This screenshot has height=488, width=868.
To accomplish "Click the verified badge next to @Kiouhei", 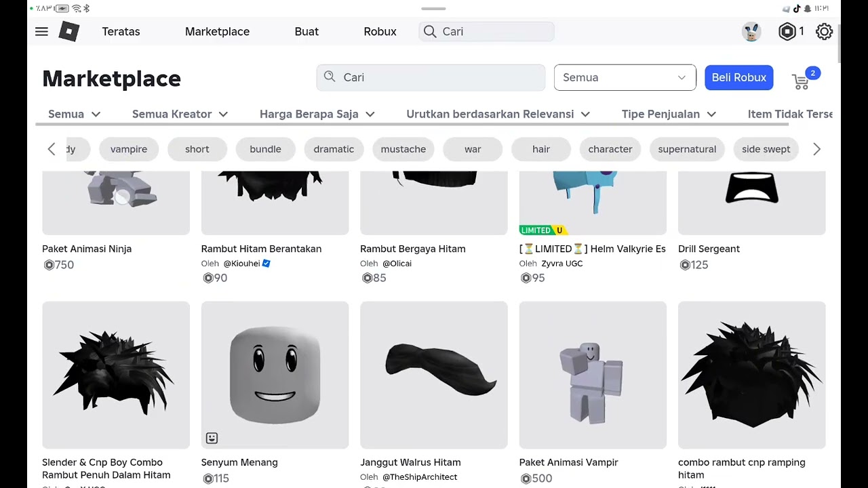I will point(267,263).
